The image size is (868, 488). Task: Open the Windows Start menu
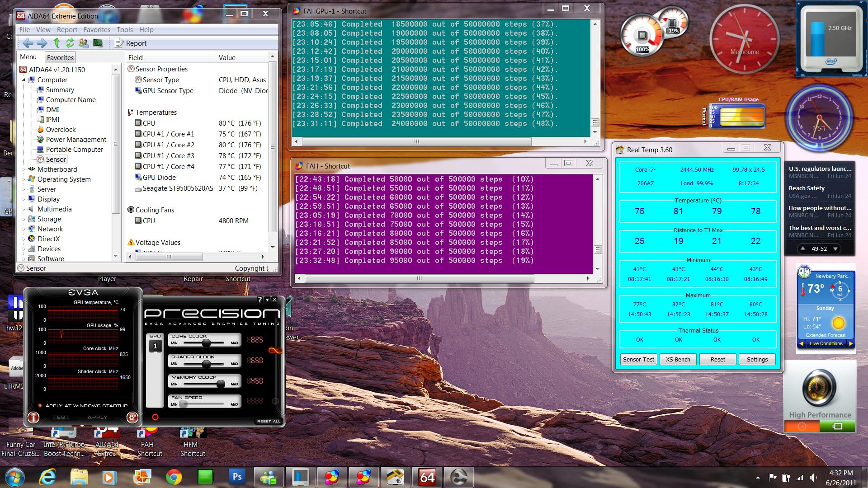point(14,477)
